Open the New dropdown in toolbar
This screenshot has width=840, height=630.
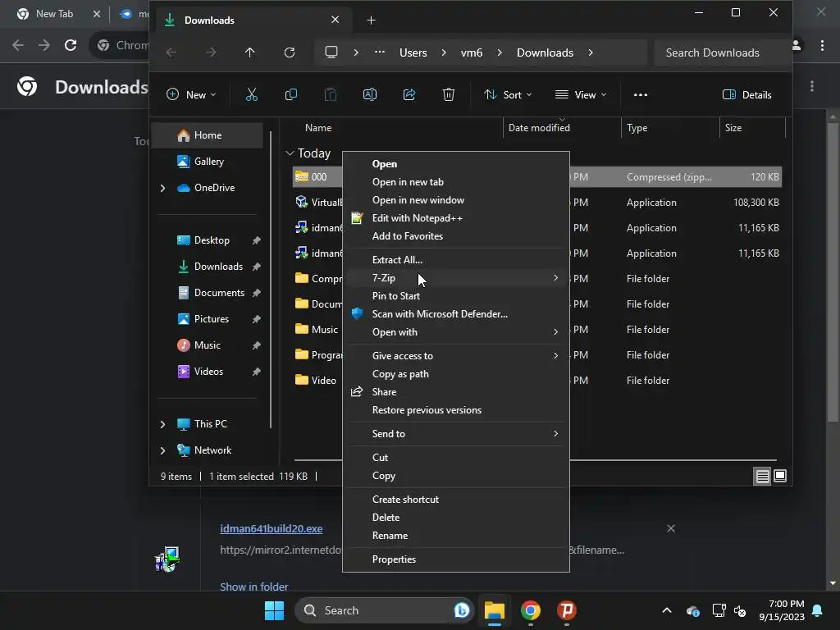point(190,95)
